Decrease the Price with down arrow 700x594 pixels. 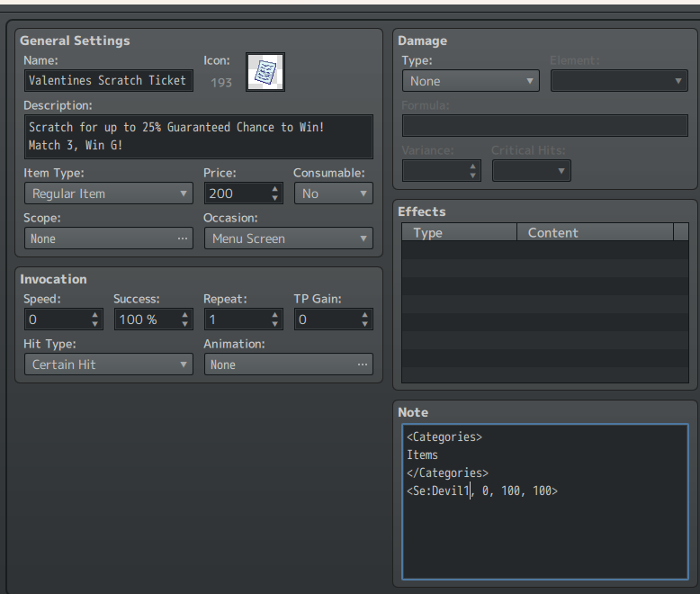pos(275,198)
